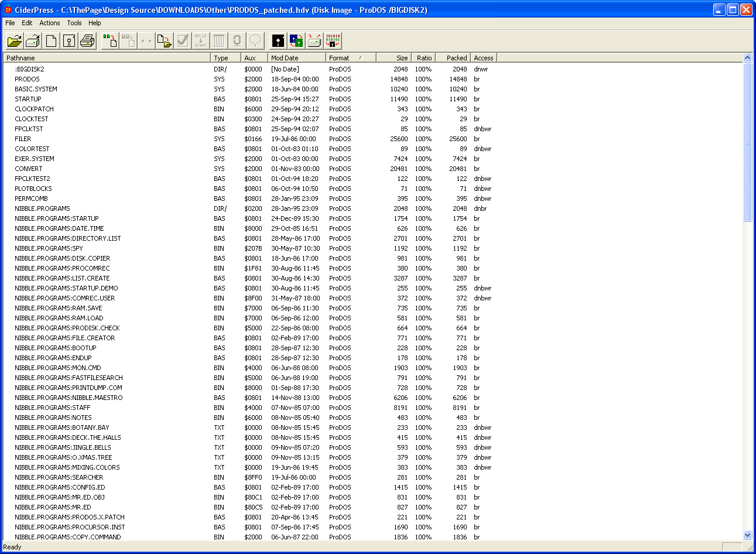
Task: Click the greyed Add disk image icon
Action: (128, 40)
